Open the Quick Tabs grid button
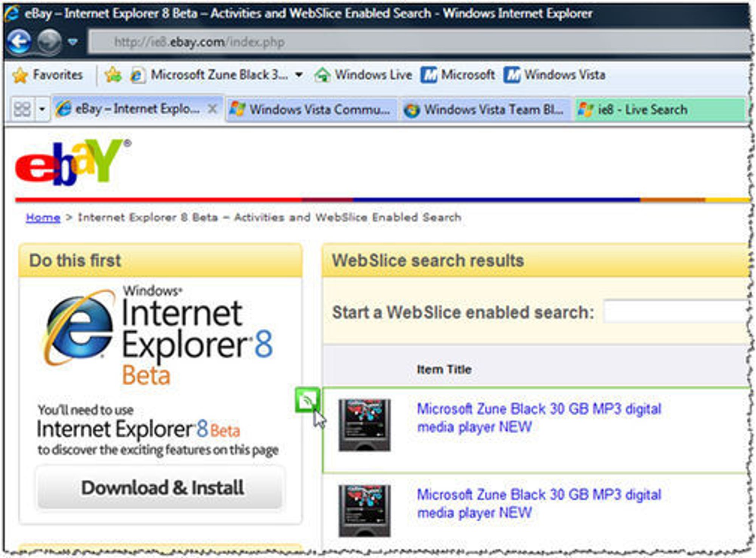 click(22, 109)
